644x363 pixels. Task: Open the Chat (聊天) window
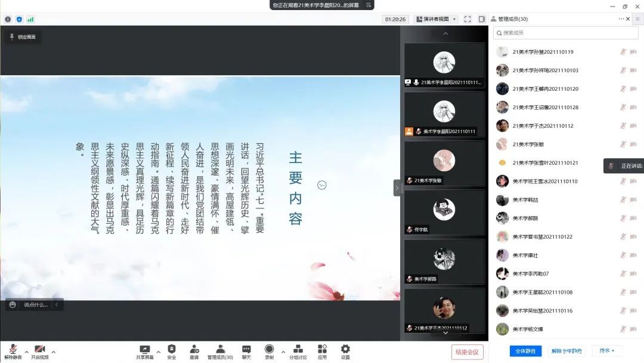(x=246, y=351)
